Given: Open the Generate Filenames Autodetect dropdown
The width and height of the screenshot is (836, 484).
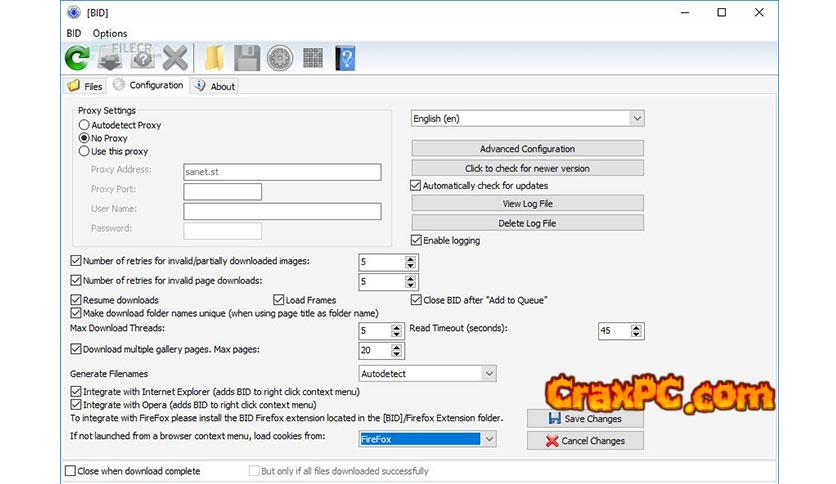Looking at the screenshot, I should (488, 374).
